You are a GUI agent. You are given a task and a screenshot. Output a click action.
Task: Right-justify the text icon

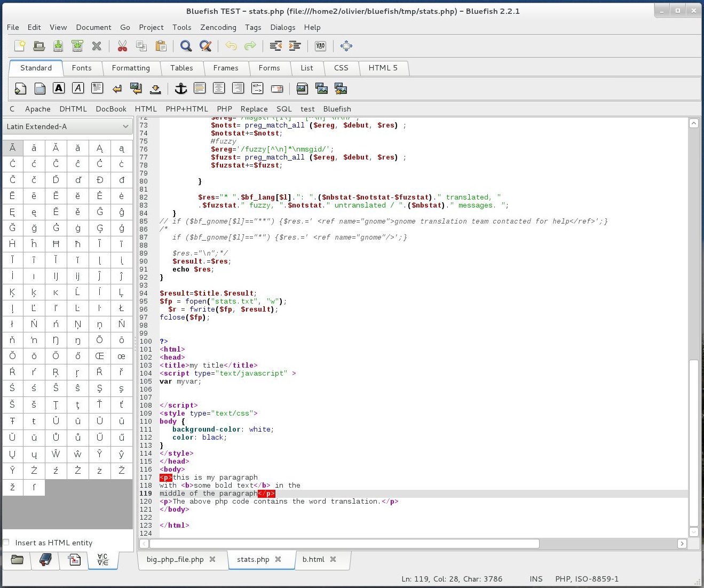pos(238,89)
